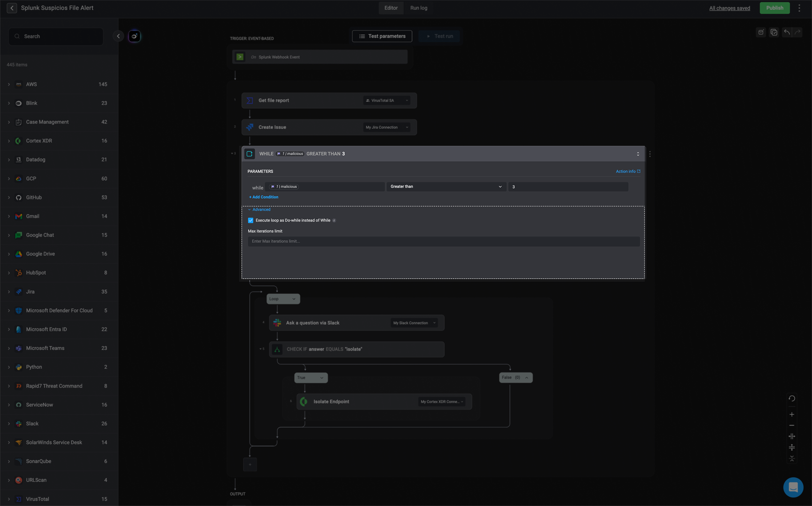Click the Jira Create Issue step icon
Screen dimensions: 812x506
250,127
